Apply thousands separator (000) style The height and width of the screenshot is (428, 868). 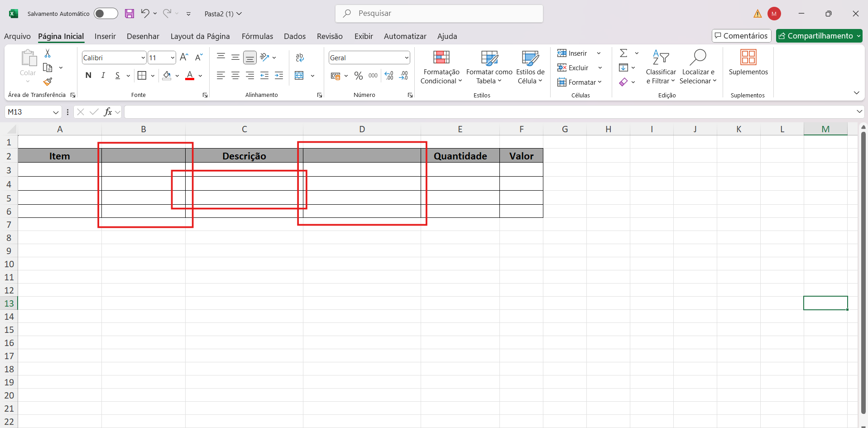click(373, 76)
